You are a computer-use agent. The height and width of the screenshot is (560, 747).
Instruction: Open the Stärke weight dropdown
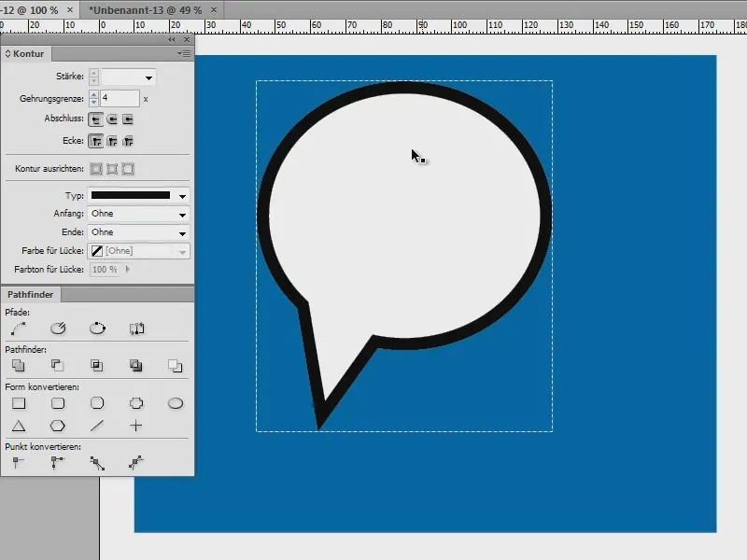coord(148,77)
